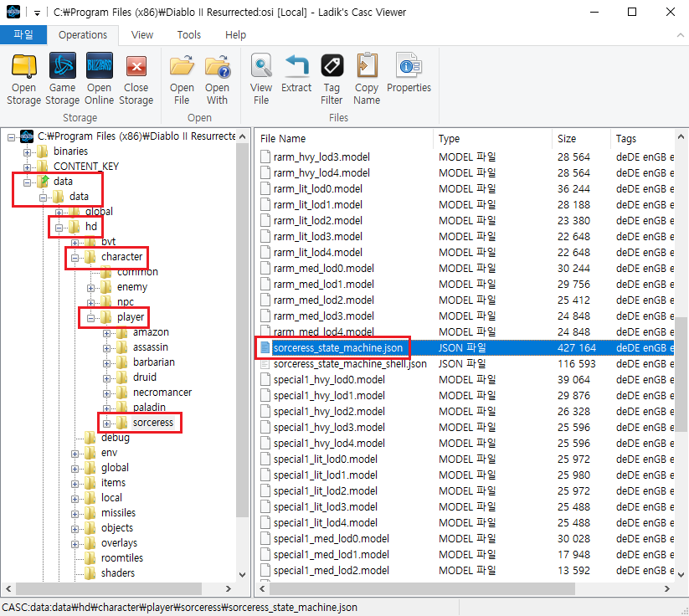Select sorceress_state_machine.json file row

click(x=465, y=348)
